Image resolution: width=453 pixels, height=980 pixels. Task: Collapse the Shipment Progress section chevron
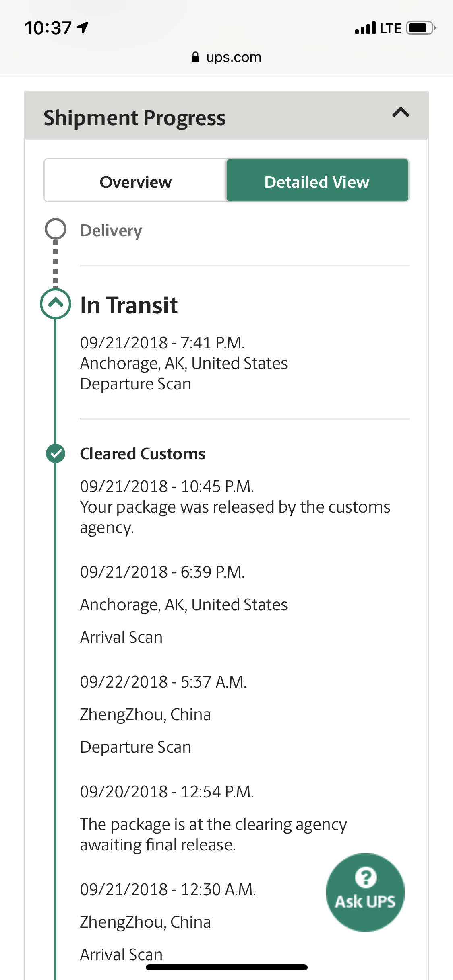[401, 112]
